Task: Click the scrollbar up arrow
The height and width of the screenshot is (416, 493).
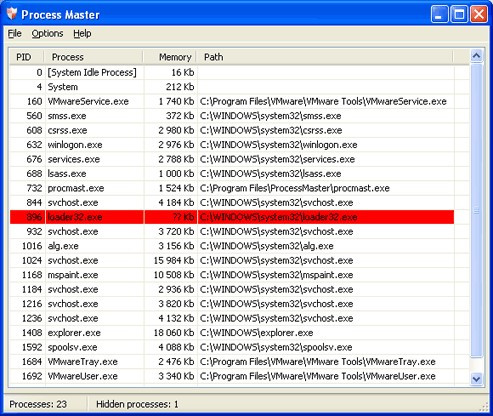Action: (476, 56)
